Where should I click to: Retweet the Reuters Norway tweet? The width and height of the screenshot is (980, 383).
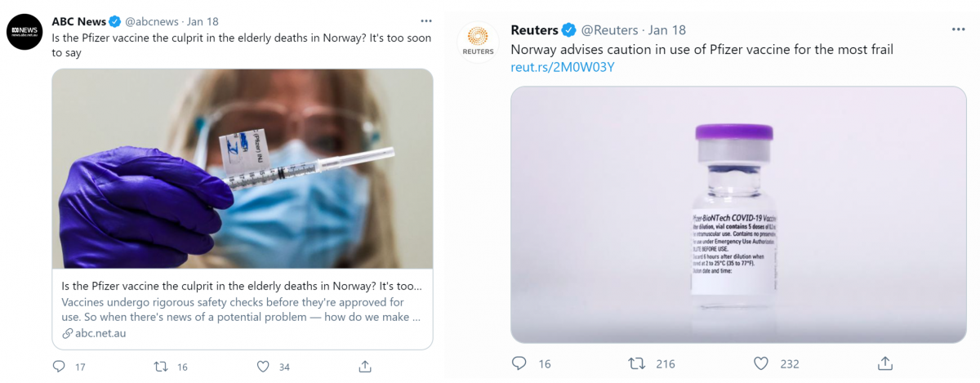[x=635, y=363]
